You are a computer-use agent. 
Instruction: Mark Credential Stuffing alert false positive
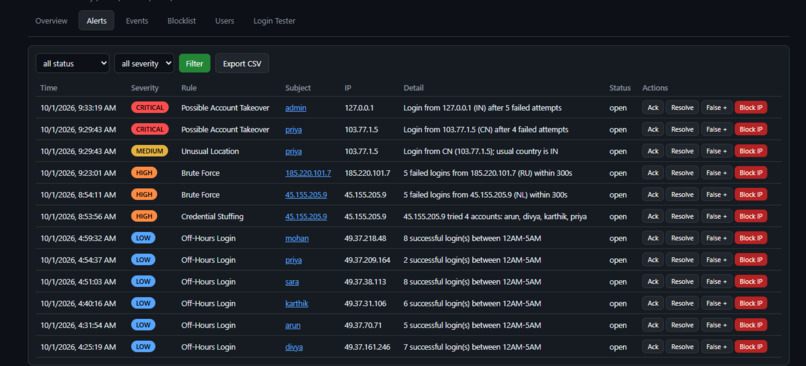pyautogui.click(x=717, y=216)
